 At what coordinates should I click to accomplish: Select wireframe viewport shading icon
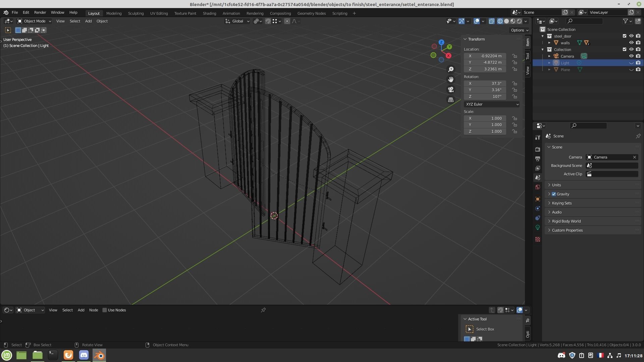(x=500, y=21)
